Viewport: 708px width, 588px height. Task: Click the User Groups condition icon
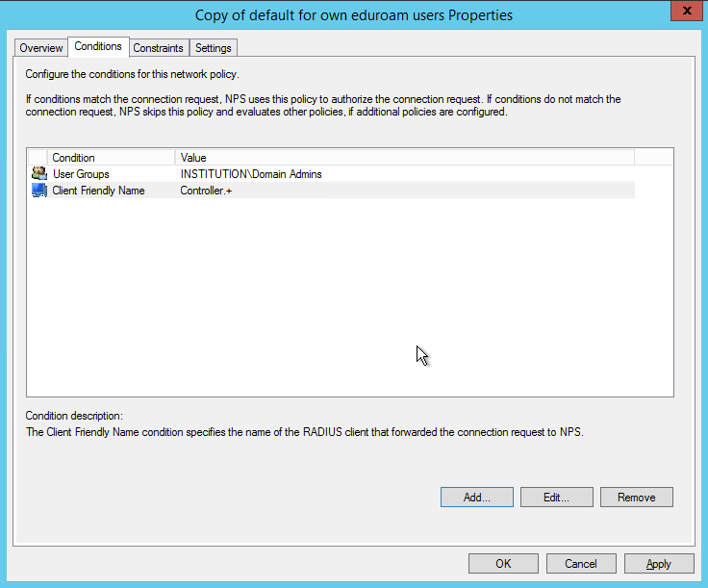(38, 174)
